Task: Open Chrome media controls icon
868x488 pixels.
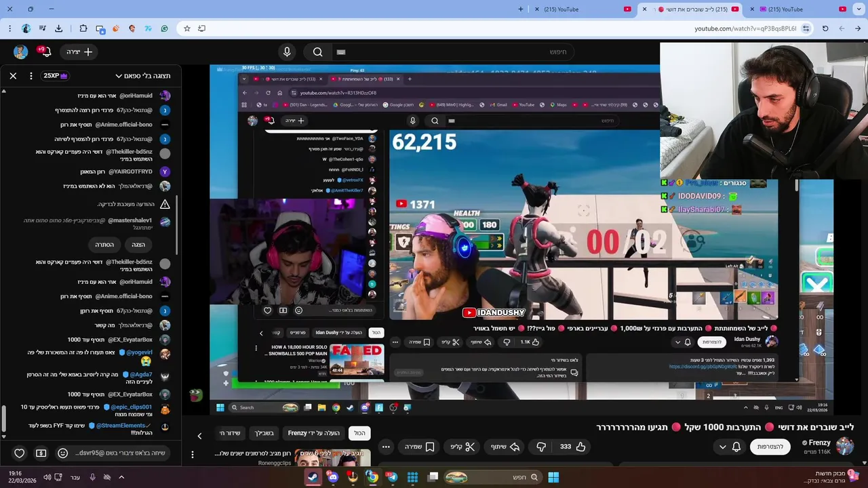Action: coord(42,28)
